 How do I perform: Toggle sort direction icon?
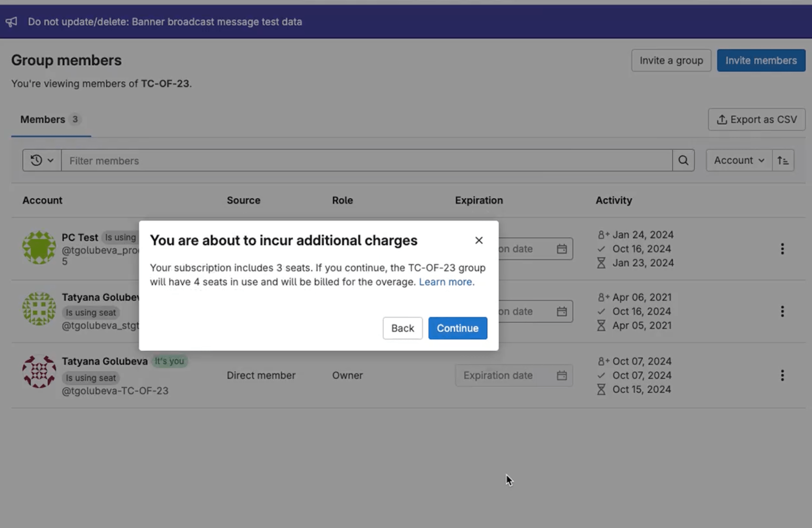pos(783,160)
